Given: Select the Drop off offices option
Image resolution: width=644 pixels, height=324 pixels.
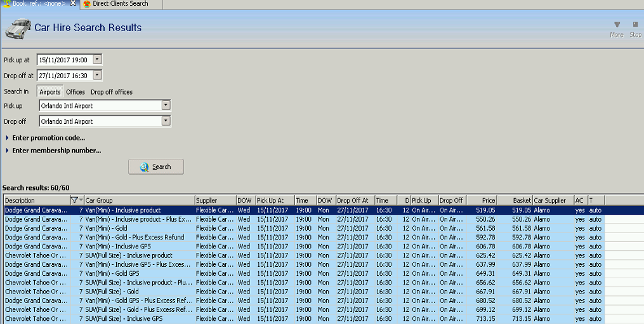Looking at the screenshot, I should [111, 91].
